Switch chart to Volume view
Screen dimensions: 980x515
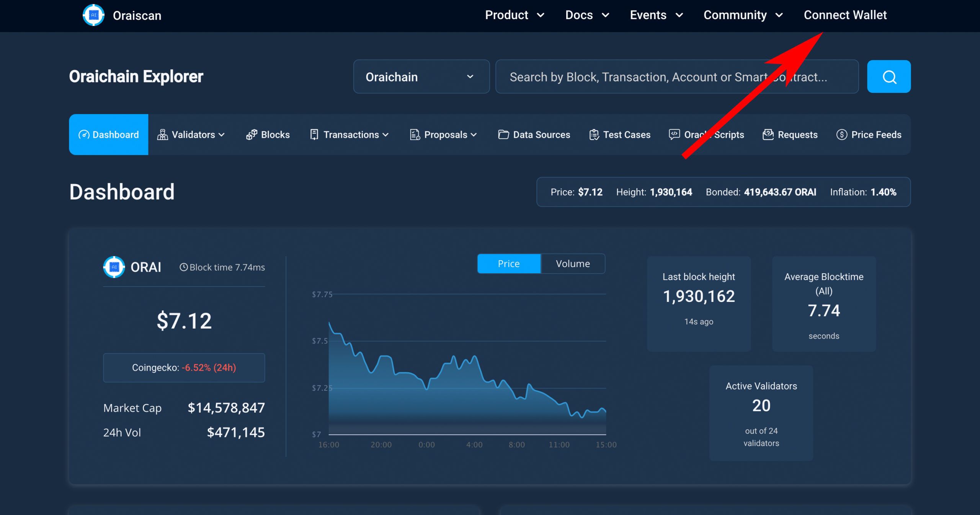pyautogui.click(x=573, y=264)
